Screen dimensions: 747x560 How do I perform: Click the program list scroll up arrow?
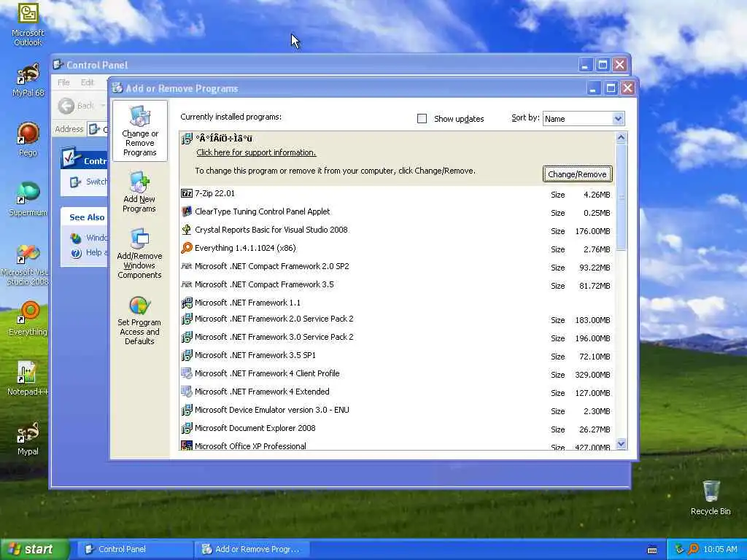coord(621,138)
